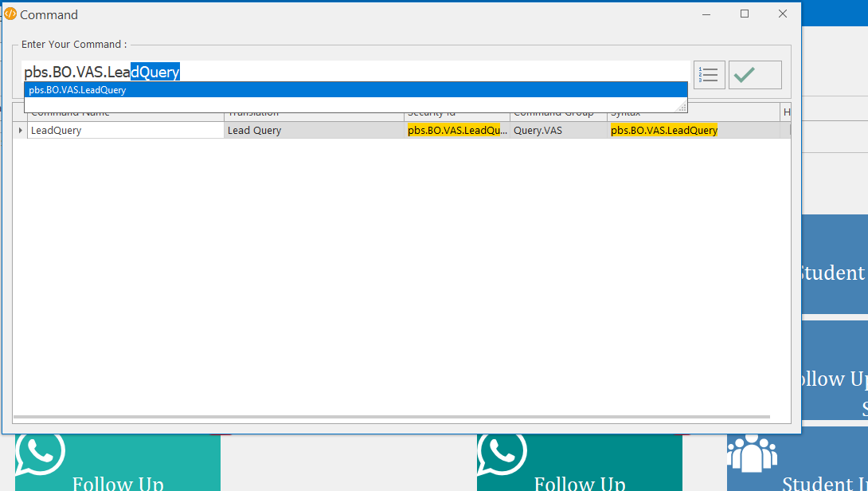Click the Command window title bar icon

point(10,14)
